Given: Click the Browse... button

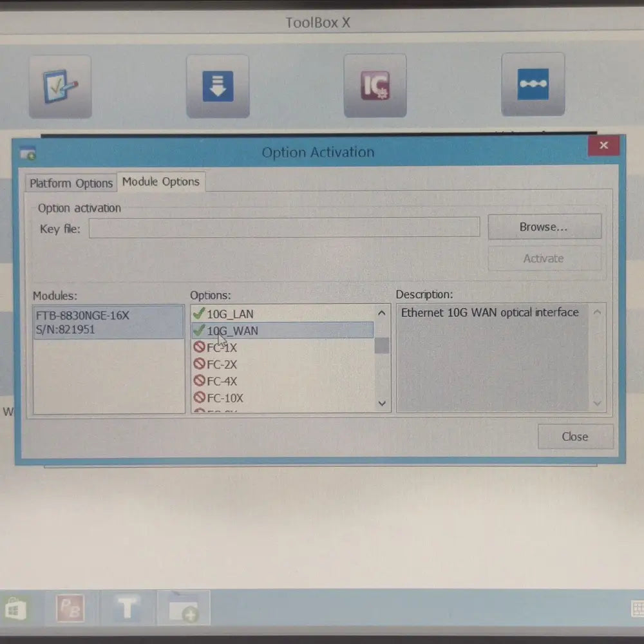Looking at the screenshot, I should (544, 227).
